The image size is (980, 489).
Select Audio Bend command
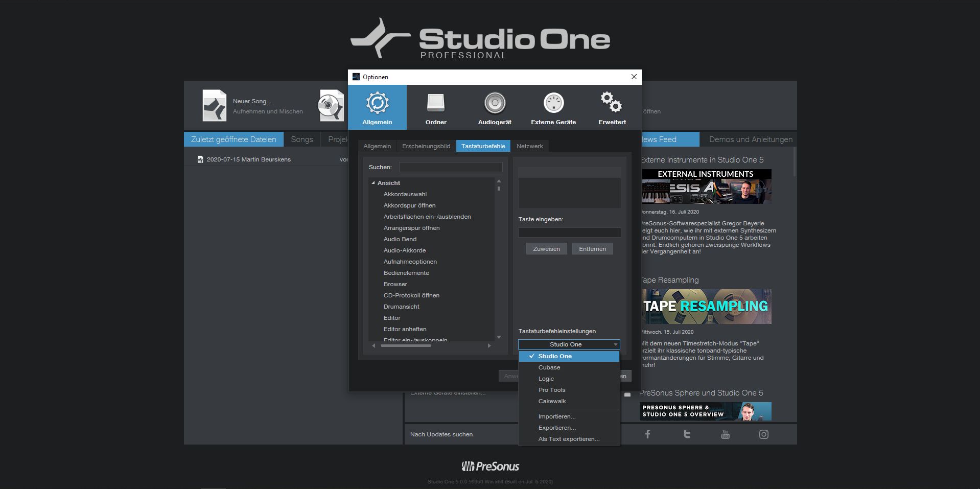click(x=400, y=239)
